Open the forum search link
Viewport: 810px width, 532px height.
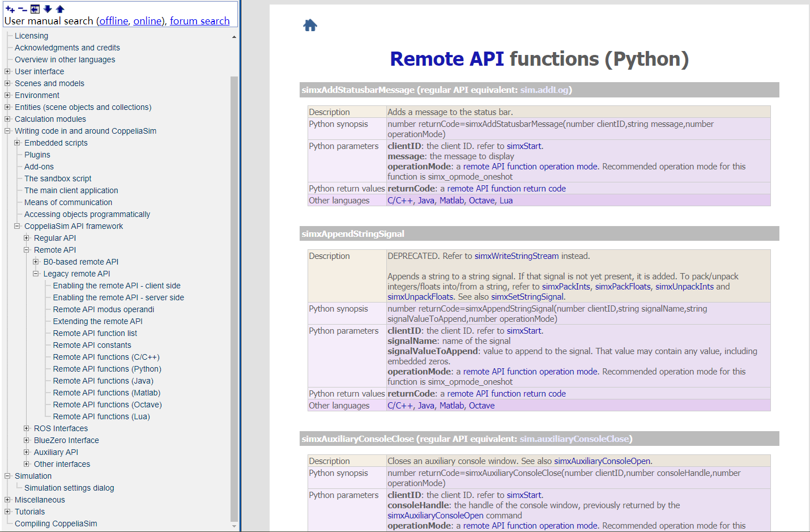(x=200, y=21)
